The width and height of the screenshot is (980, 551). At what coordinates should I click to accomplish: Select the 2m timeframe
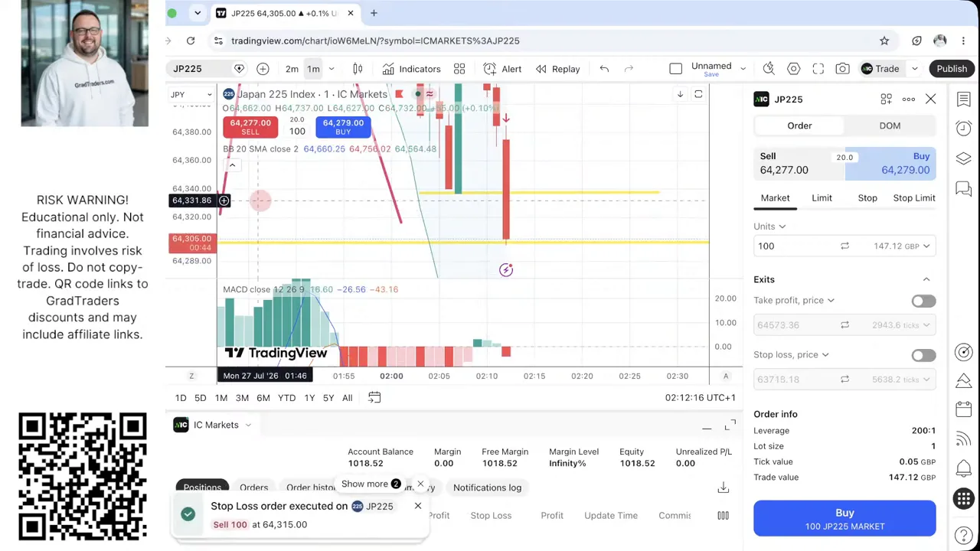pyautogui.click(x=292, y=69)
